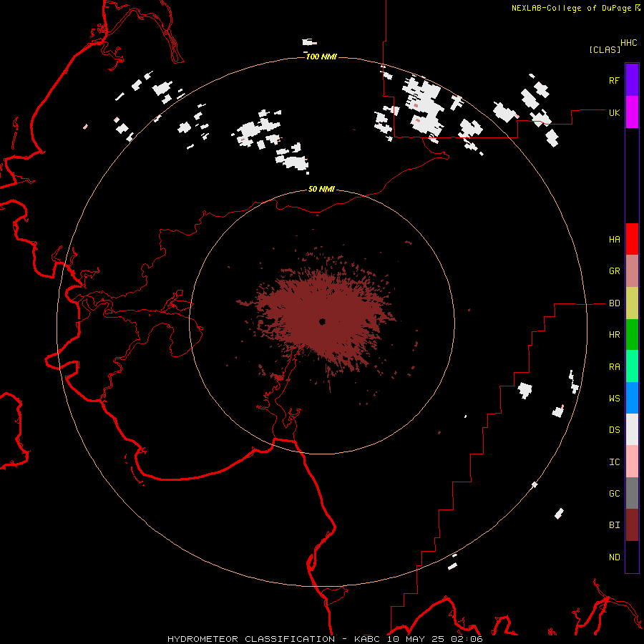Image resolution: width=644 pixels, height=644 pixels.
Task: Click the ND legend label
Action: pos(614,557)
